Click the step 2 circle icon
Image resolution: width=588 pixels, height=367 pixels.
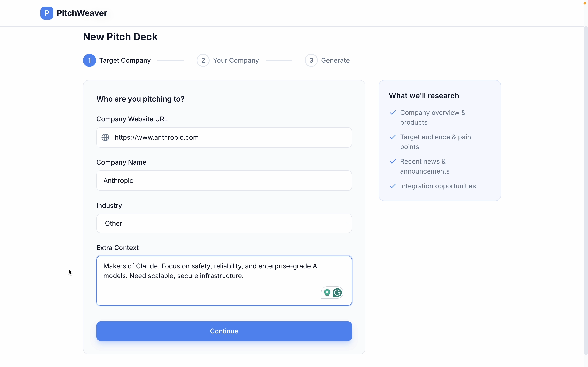coord(203,60)
